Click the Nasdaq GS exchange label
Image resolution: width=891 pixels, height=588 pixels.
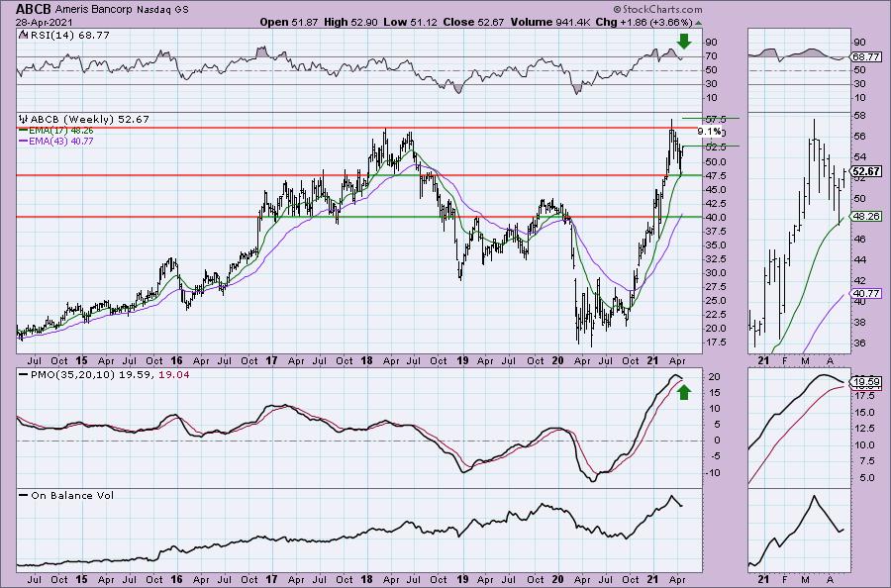coord(162,10)
